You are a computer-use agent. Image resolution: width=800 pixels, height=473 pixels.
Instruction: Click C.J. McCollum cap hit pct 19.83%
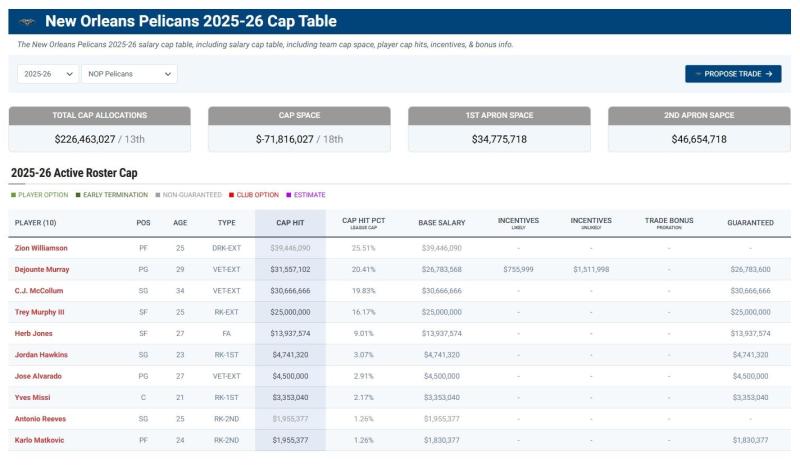tap(364, 291)
